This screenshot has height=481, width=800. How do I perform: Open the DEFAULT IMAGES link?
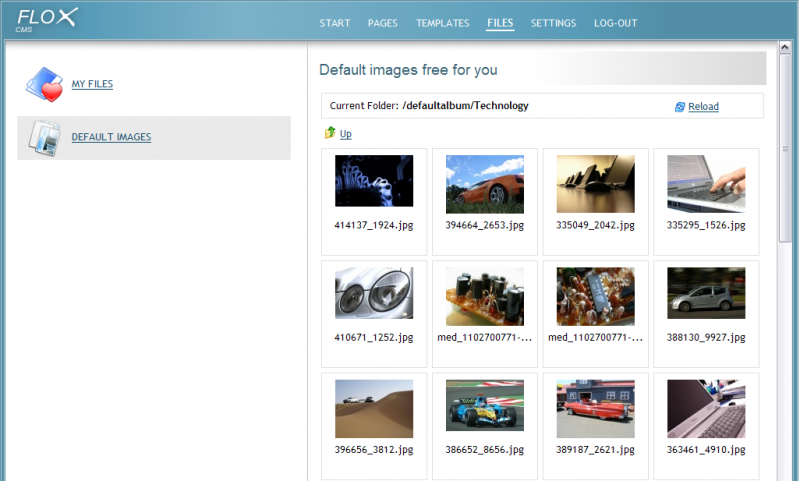coord(111,137)
